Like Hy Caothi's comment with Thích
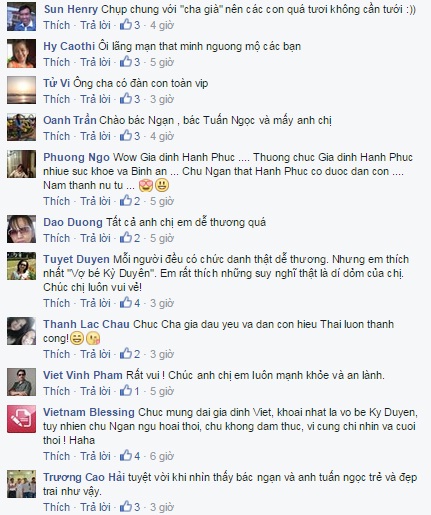This screenshot has height=515, width=431. (57, 62)
